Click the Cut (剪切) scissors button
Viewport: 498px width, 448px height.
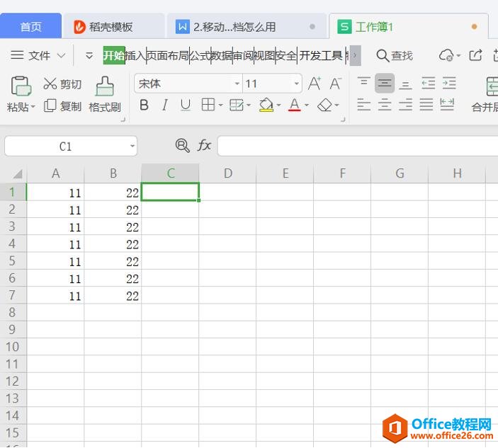point(62,84)
